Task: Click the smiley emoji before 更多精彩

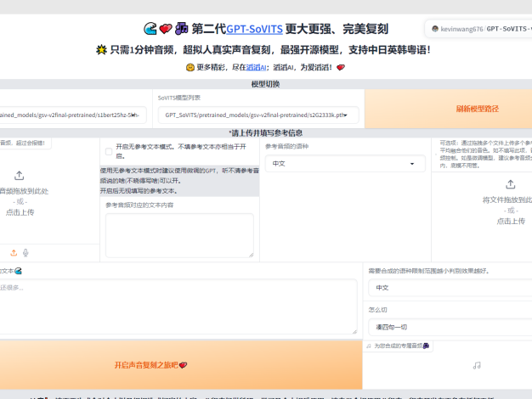Action: [190, 67]
